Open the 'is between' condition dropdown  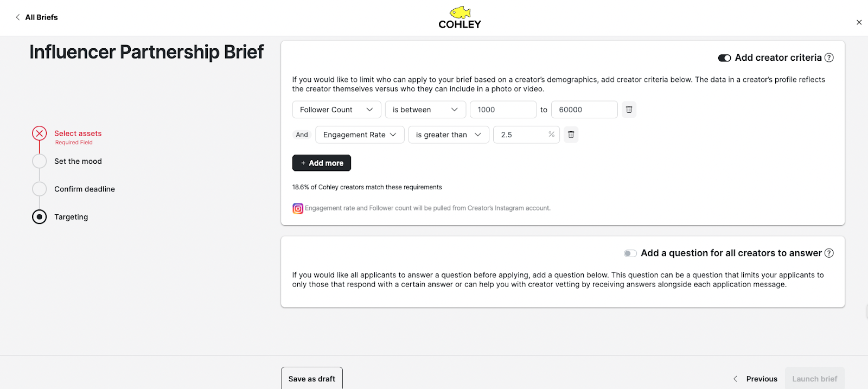[425, 110]
